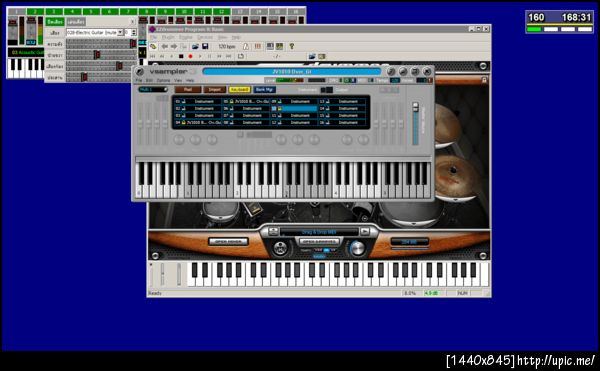Click the round humanize button in EZdrummer

click(x=280, y=248)
